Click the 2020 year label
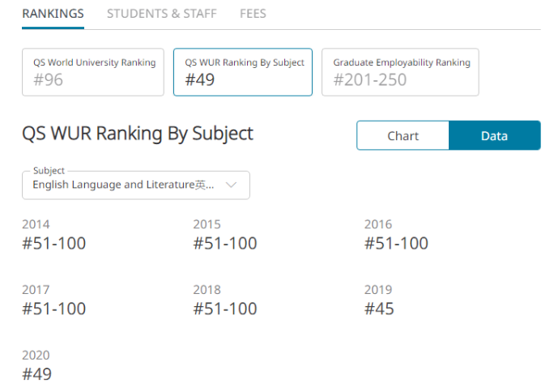554x392 pixels. [36, 355]
